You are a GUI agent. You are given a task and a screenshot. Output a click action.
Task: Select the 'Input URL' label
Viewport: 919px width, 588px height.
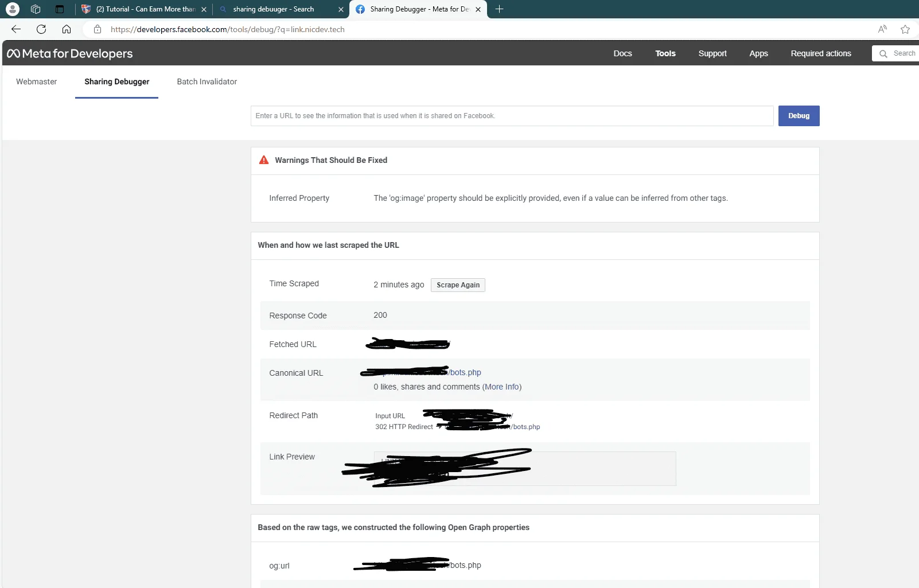[390, 416]
